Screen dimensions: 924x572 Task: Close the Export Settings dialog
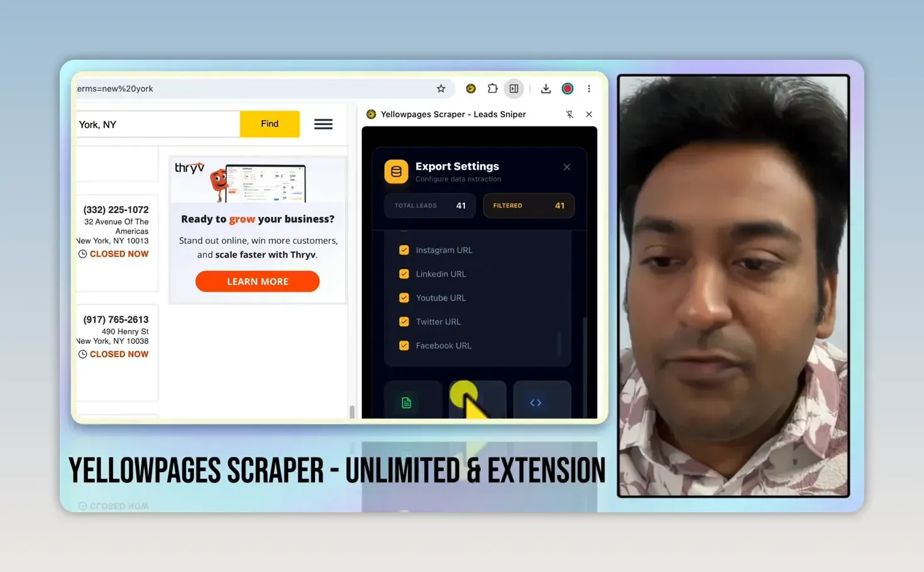point(567,167)
